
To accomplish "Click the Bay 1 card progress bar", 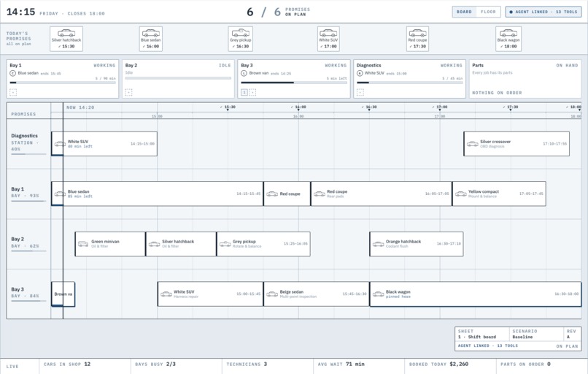I will point(63,83).
